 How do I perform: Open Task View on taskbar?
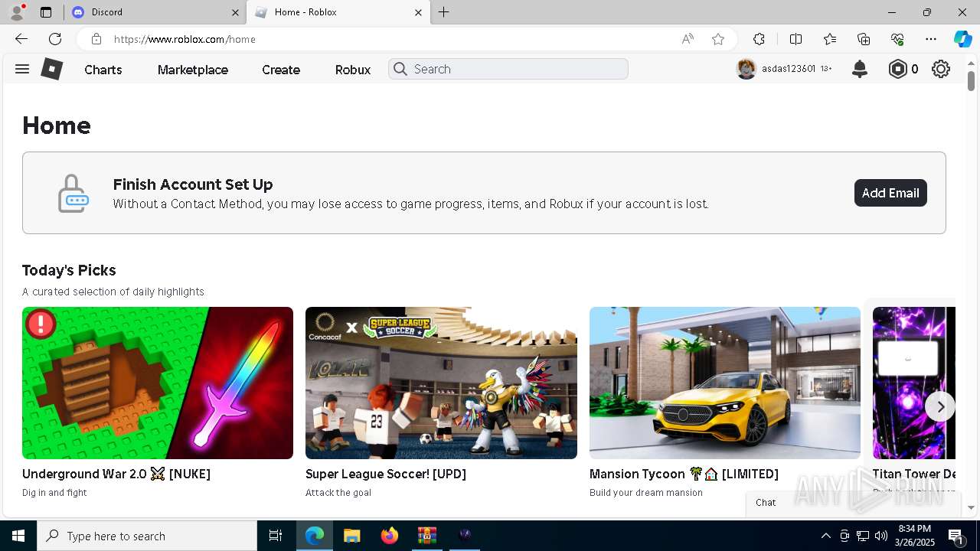point(276,536)
